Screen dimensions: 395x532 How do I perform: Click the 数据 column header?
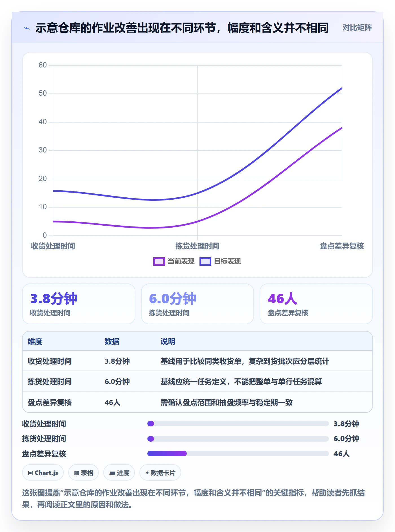112,341
